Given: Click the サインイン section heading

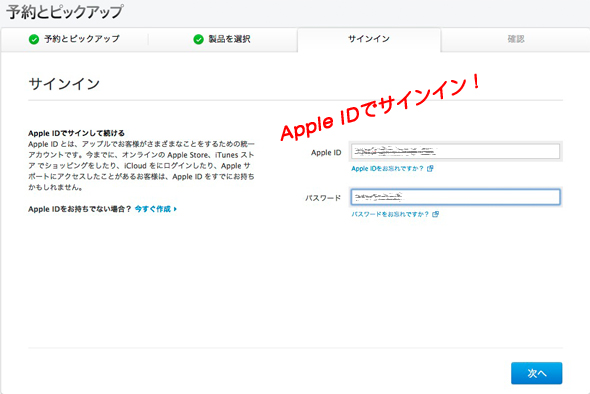Looking at the screenshot, I should (64, 84).
